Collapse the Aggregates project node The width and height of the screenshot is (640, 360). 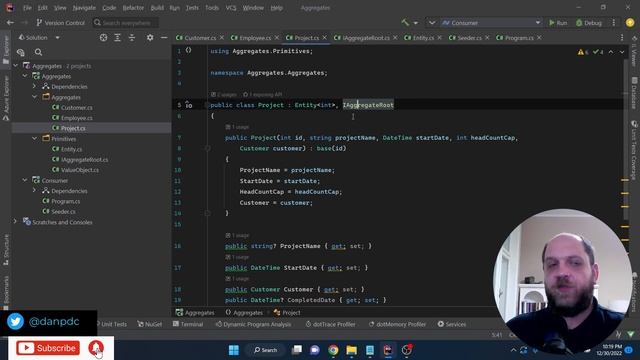click(25, 76)
